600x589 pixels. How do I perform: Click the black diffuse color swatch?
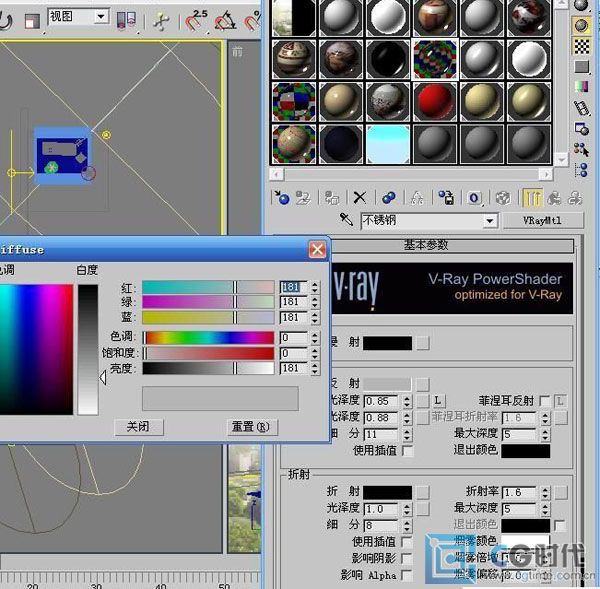point(387,343)
